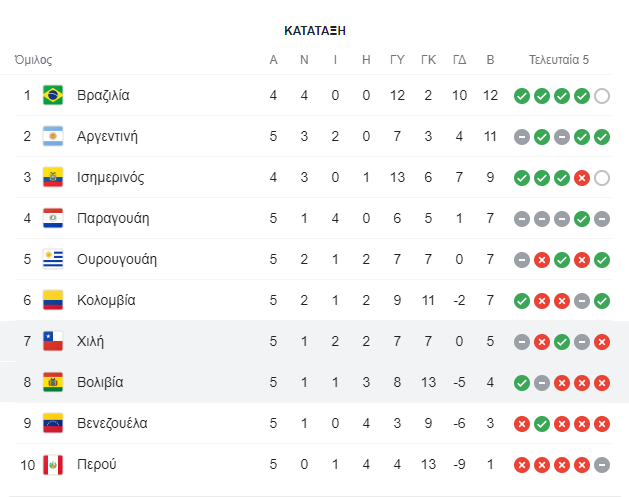The image size is (629, 497).
Task: Click the Ecuador flag icon
Action: pos(53,177)
